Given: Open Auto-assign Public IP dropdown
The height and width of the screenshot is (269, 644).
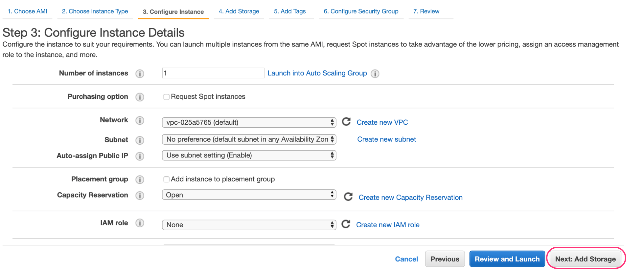Looking at the screenshot, I should (x=249, y=155).
